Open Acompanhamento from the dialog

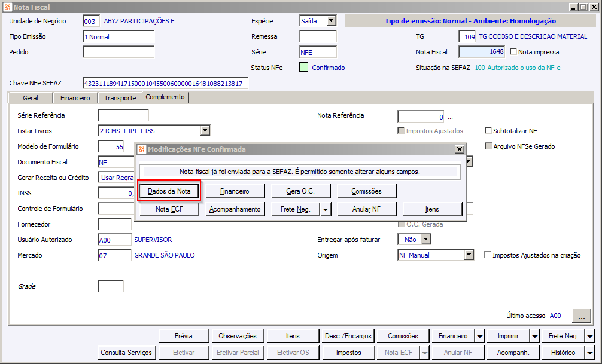(235, 209)
